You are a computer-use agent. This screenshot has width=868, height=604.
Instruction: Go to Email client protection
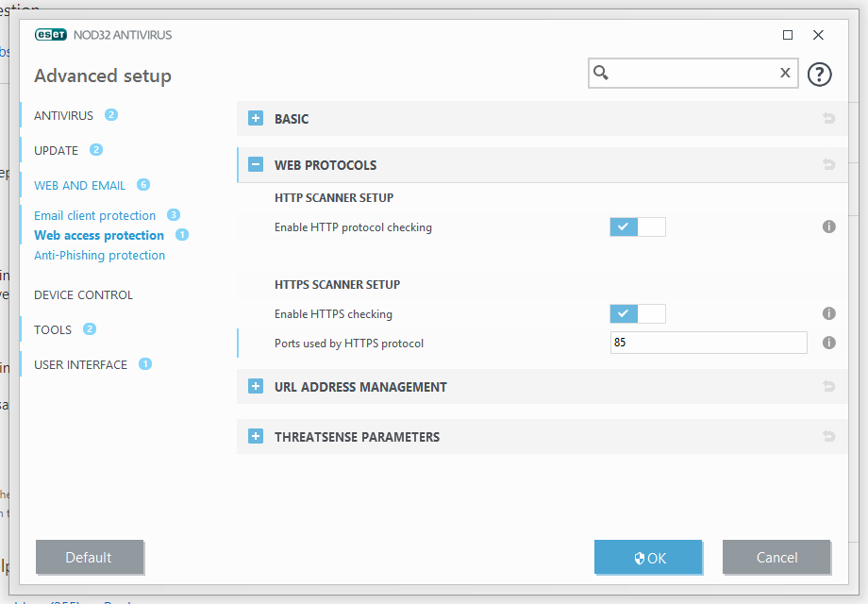click(x=94, y=215)
